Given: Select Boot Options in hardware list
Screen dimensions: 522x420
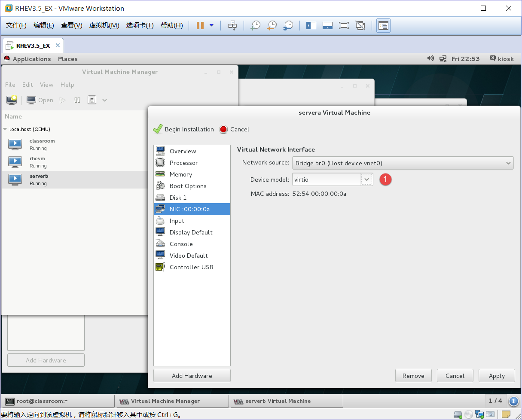Looking at the screenshot, I should (192, 186).
